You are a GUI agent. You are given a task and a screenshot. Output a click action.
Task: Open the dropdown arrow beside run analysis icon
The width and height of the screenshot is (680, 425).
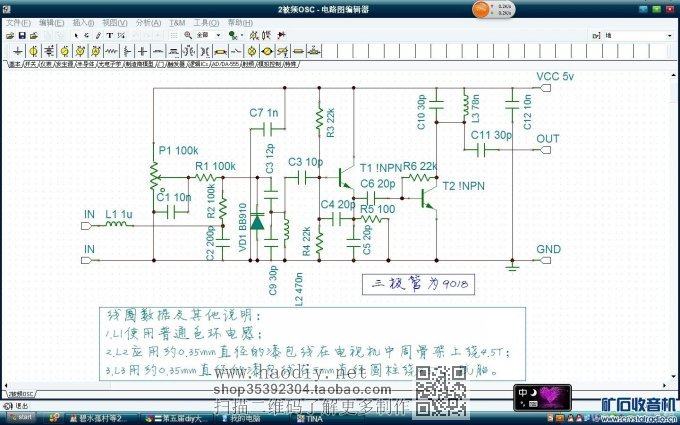pos(240,35)
